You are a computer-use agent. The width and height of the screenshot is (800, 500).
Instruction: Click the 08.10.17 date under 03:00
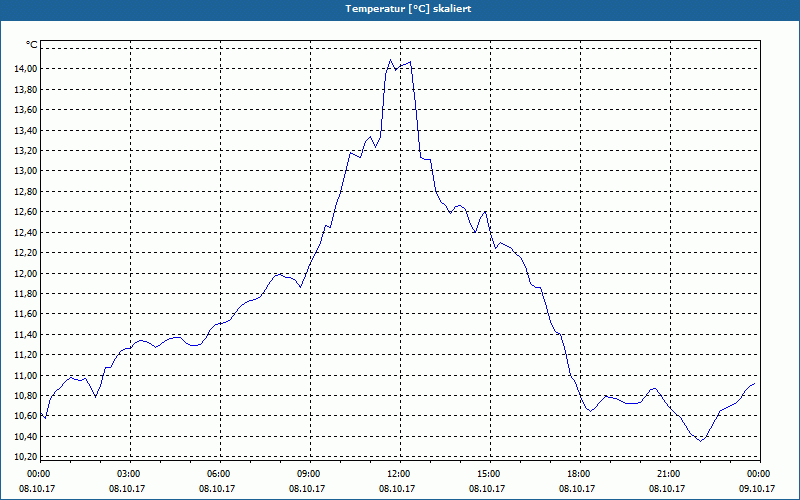(127, 488)
